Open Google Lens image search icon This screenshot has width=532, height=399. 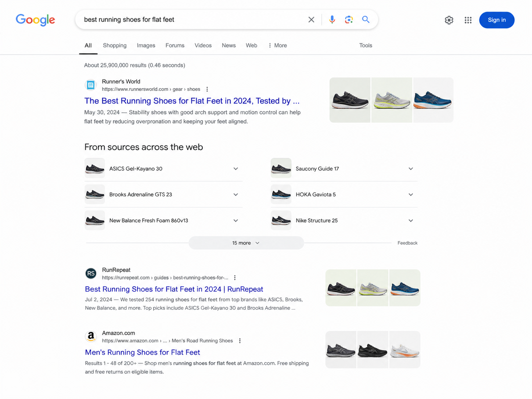(x=349, y=19)
